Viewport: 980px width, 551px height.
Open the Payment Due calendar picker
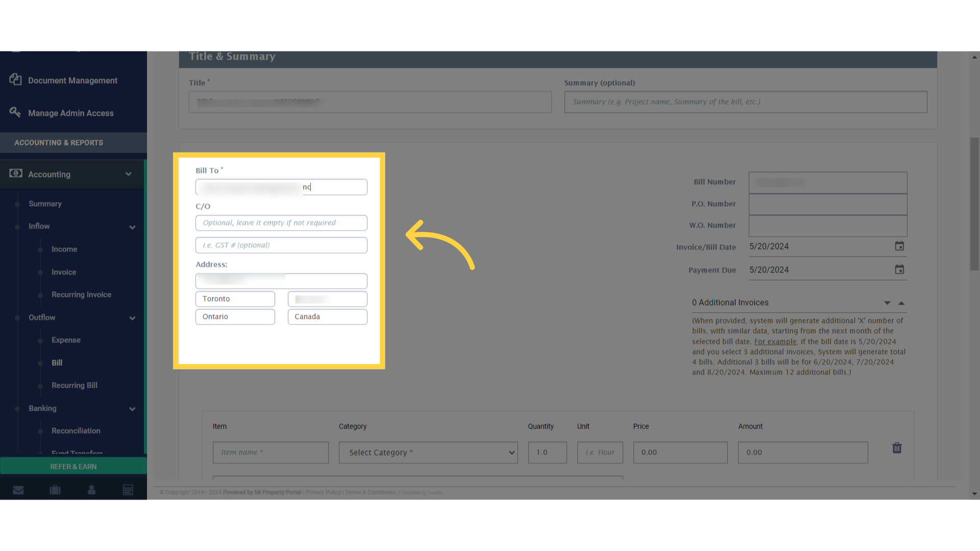click(x=900, y=269)
